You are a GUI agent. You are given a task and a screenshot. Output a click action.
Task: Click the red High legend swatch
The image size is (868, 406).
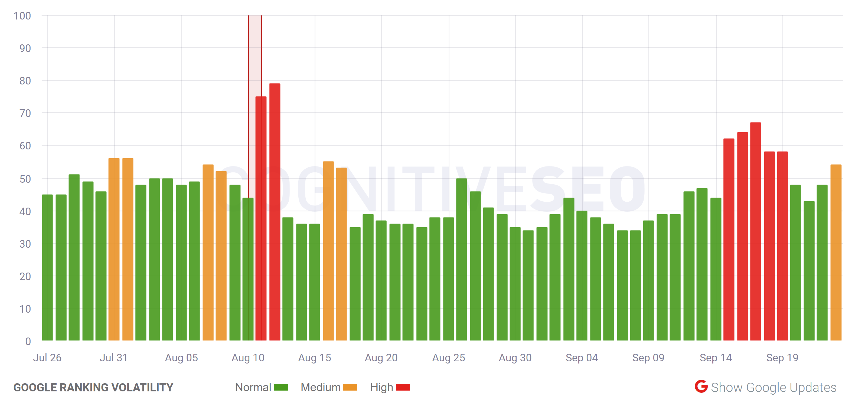coord(403,388)
